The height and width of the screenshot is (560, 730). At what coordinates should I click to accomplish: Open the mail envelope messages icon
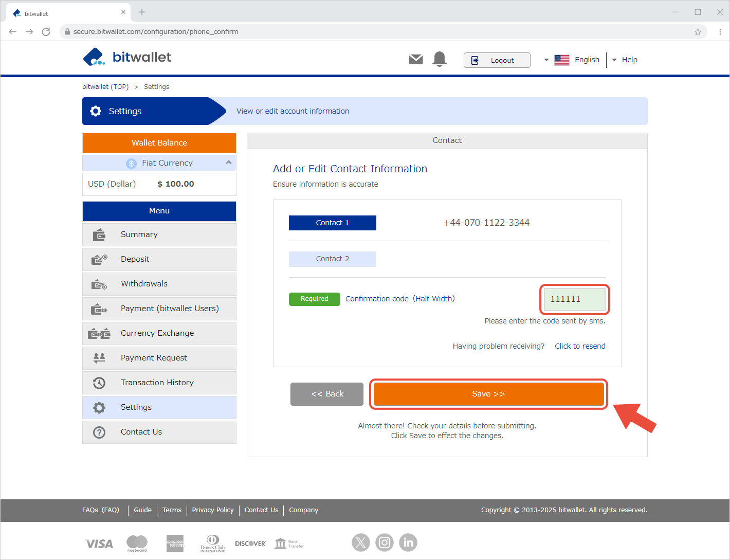[x=415, y=60]
